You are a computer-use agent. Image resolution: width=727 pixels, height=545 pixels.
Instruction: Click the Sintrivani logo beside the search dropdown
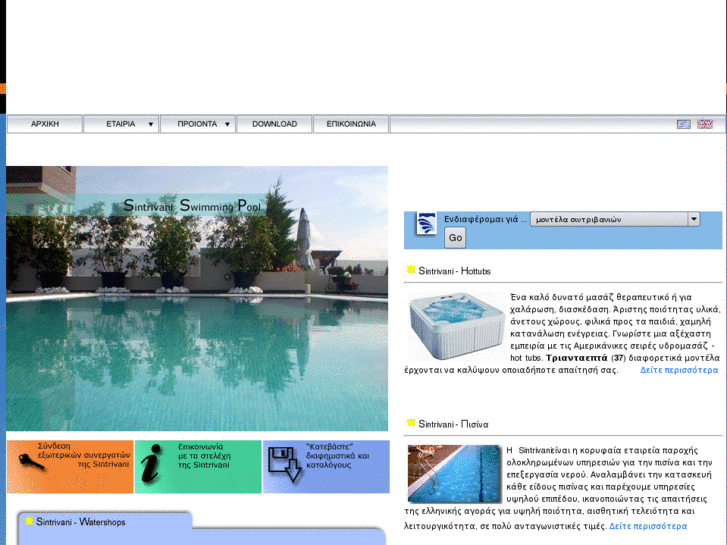[427, 224]
